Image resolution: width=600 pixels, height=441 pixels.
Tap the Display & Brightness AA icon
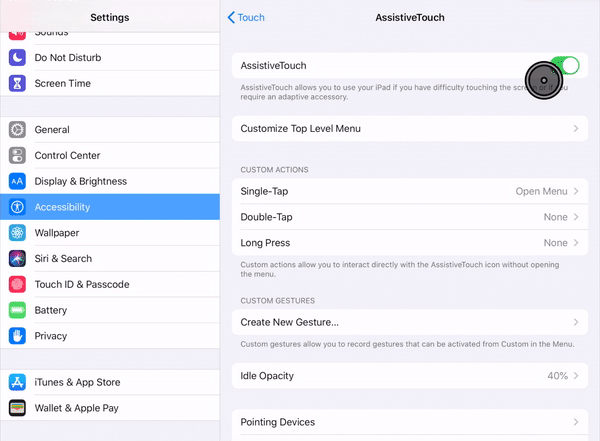coord(17,181)
